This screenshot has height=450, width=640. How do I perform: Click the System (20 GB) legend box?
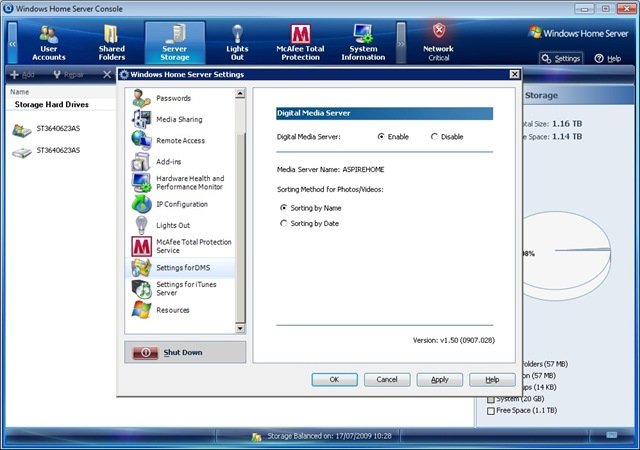(x=491, y=399)
